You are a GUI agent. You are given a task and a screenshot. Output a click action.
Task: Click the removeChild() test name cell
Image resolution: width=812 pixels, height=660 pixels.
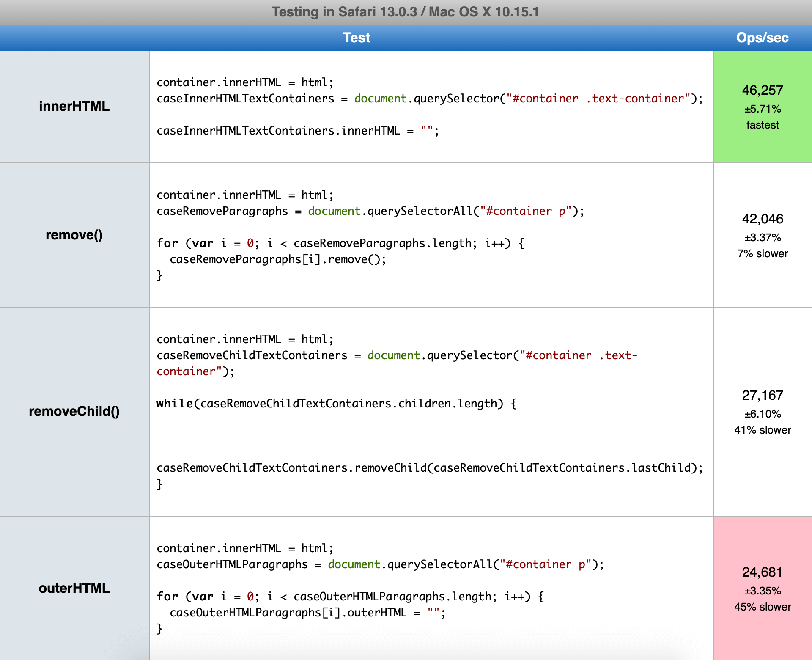[x=74, y=411]
